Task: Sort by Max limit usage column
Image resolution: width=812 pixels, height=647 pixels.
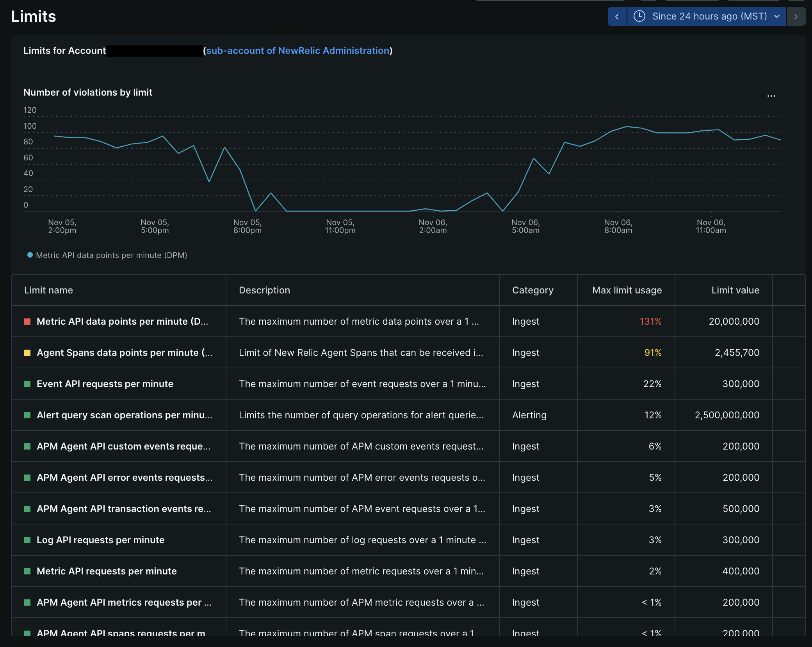Action: (x=627, y=290)
